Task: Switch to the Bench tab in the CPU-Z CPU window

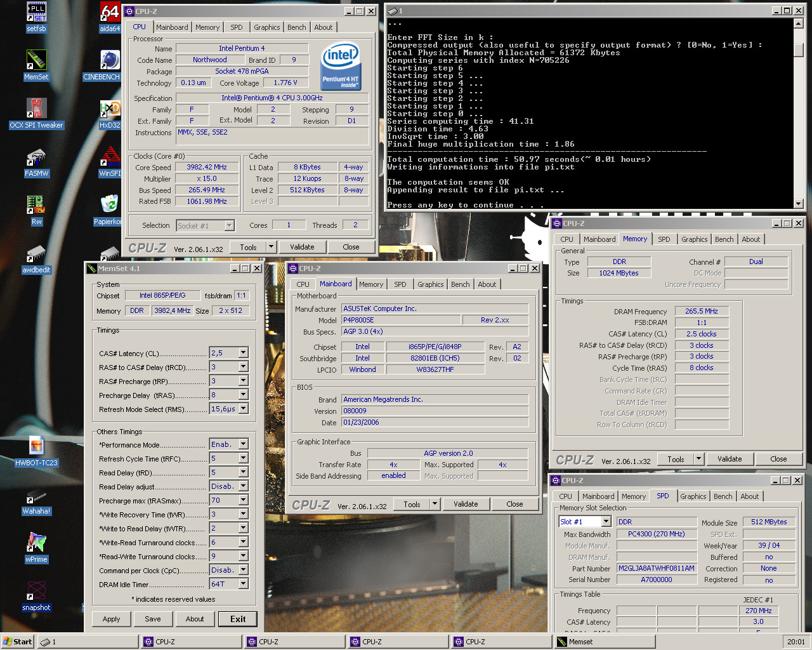Action: pyautogui.click(x=297, y=27)
